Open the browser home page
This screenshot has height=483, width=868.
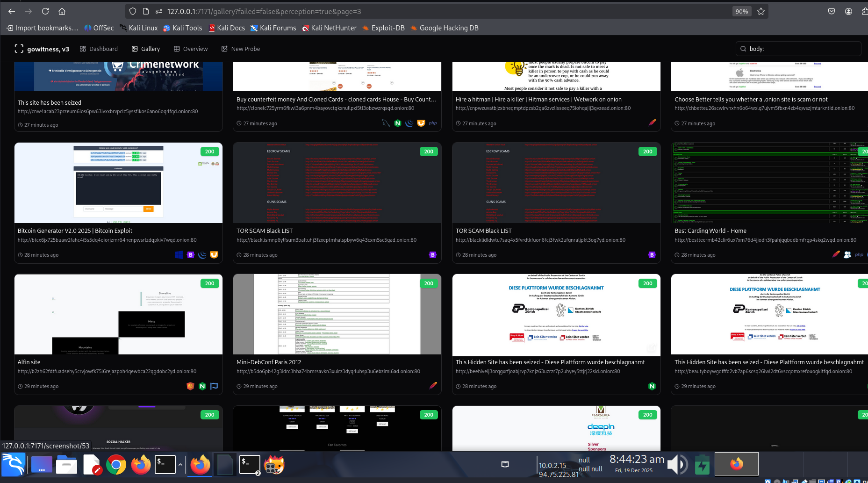[x=62, y=11]
